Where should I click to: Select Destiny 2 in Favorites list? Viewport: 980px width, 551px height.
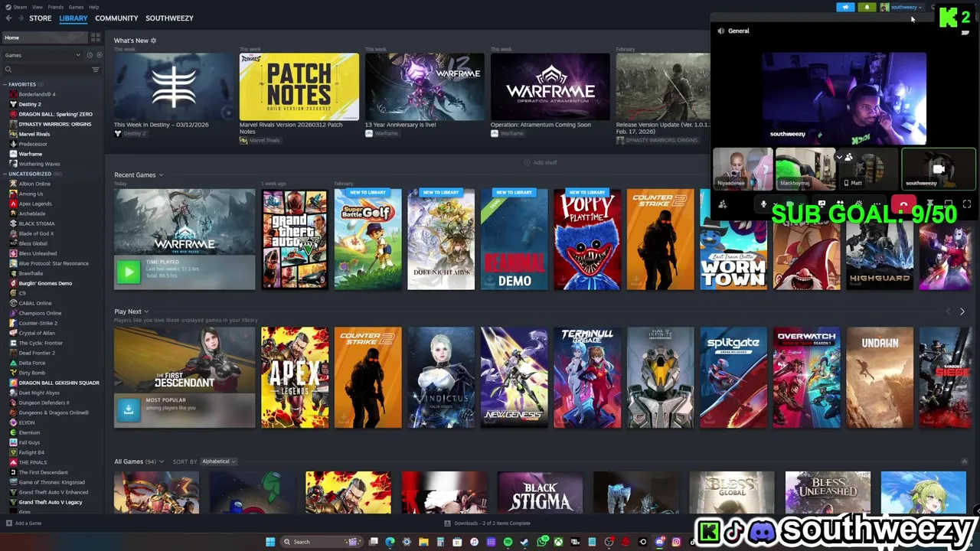click(30, 104)
